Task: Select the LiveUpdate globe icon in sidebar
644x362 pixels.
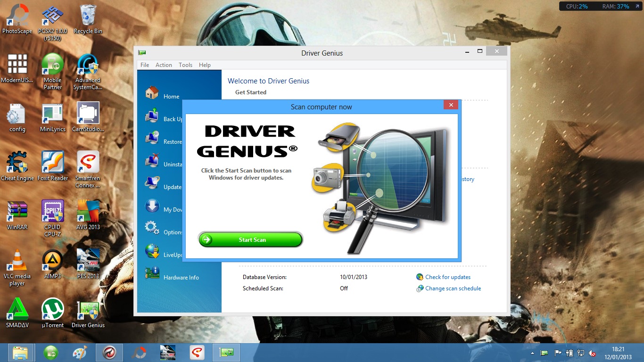Action: (x=152, y=251)
